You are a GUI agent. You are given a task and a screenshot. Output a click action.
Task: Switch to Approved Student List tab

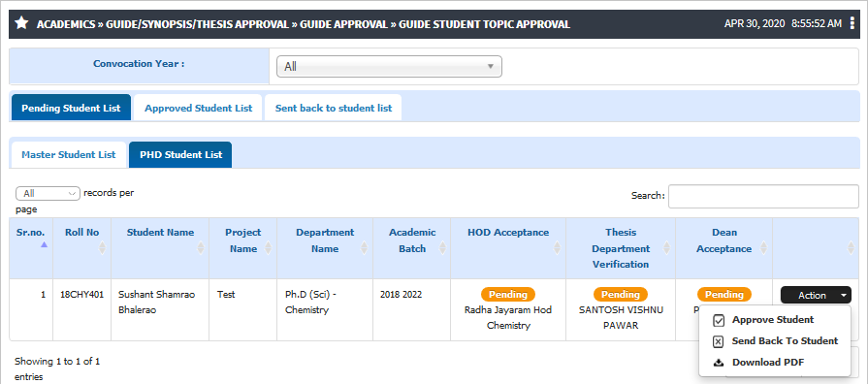(x=198, y=108)
